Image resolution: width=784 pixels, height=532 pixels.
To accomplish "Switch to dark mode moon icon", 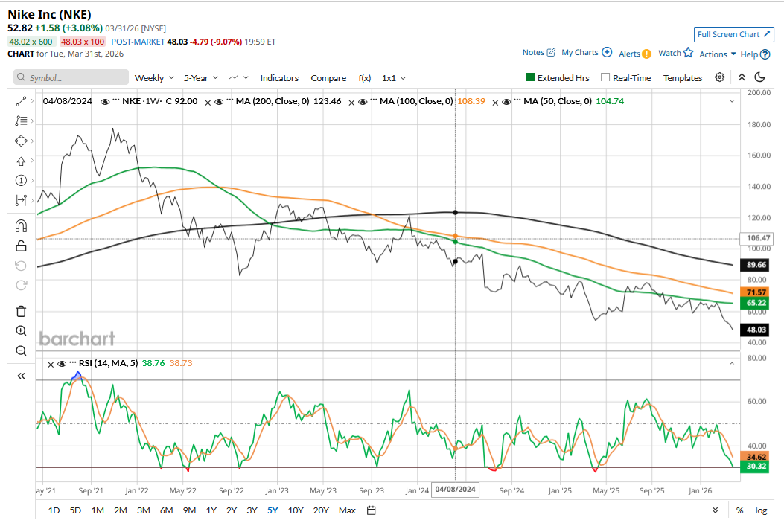I will click(760, 77).
